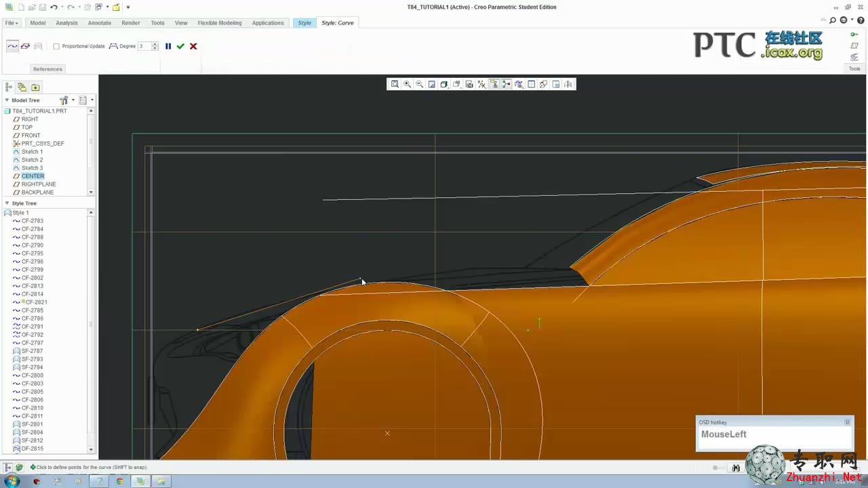Viewport: 868px width, 488px height.
Task: Open the Model ribbon tab
Action: (x=38, y=23)
